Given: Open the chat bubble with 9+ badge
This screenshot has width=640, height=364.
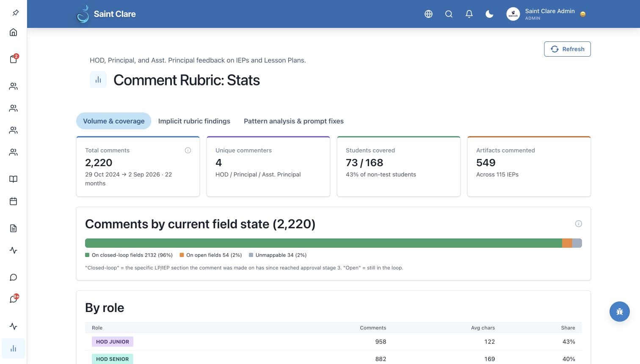Looking at the screenshot, I should (14, 299).
